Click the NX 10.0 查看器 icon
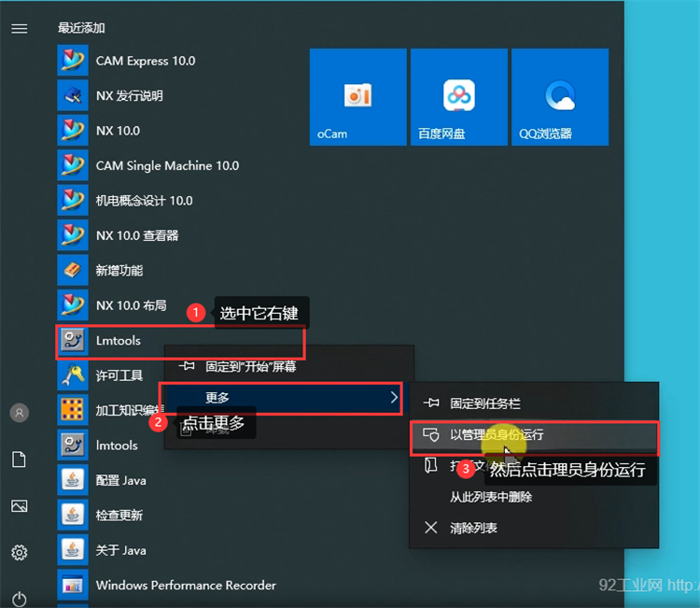Image resolution: width=700 pixels, height=608 pixels. tap(72, 235)
